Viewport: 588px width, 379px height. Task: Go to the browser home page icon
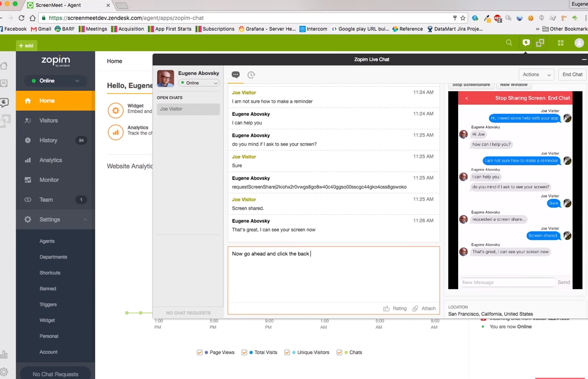pos(33,17)
